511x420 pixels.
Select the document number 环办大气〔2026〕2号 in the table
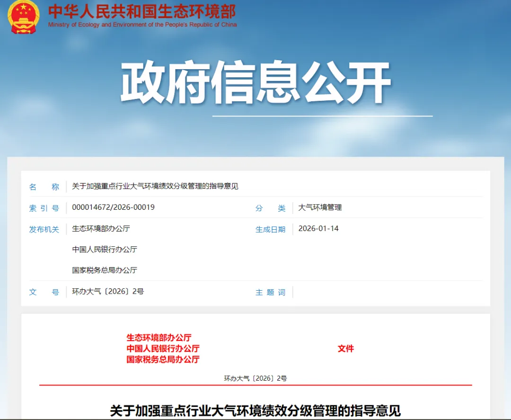pyautogui.click(x=108, y=292)
